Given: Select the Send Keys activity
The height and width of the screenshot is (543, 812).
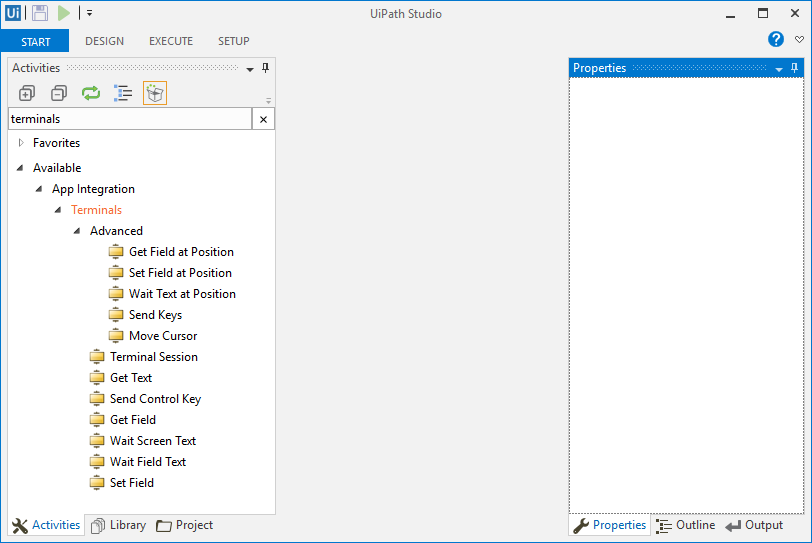Looking at the screenshot, I should (x=155, y=315).
